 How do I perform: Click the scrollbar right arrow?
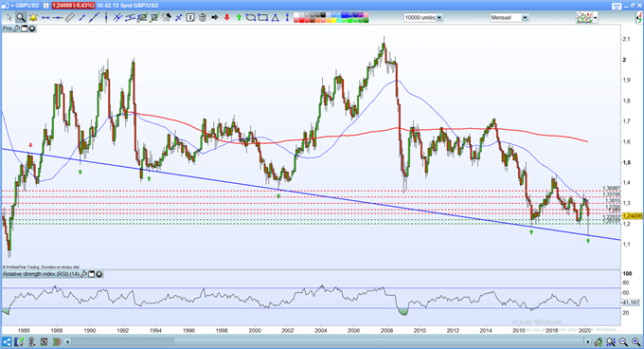tap(588, 341)
